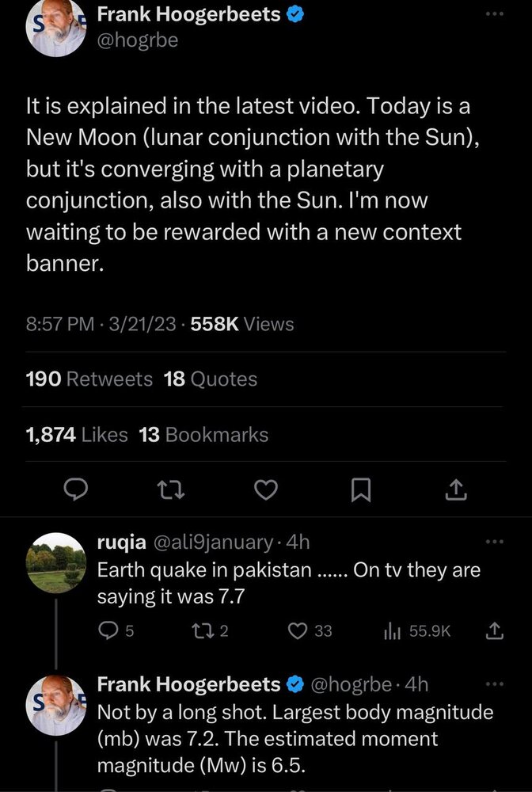Show the 1,874 Likes list

pyautogui.click(x=77, y=434)
